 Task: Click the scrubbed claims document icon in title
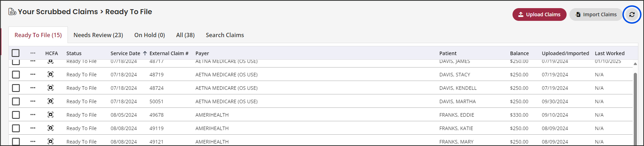pyautogui.click(x=12, y=12)
